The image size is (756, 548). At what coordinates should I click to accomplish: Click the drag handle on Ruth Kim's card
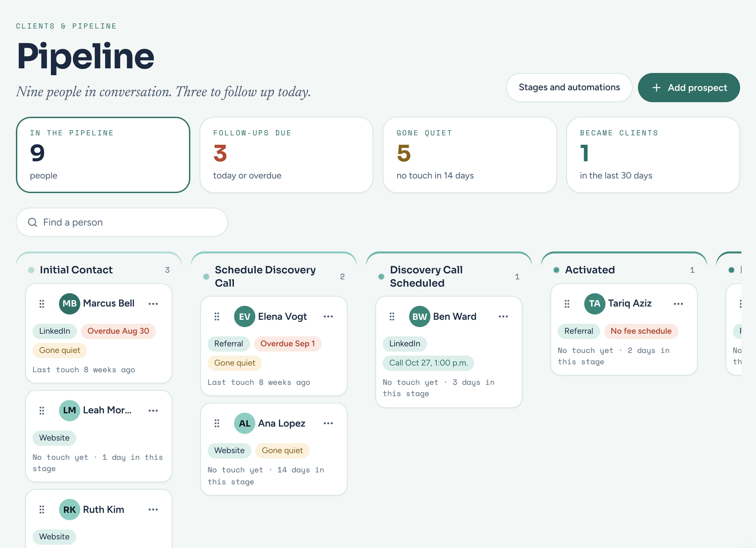[42, 509]
